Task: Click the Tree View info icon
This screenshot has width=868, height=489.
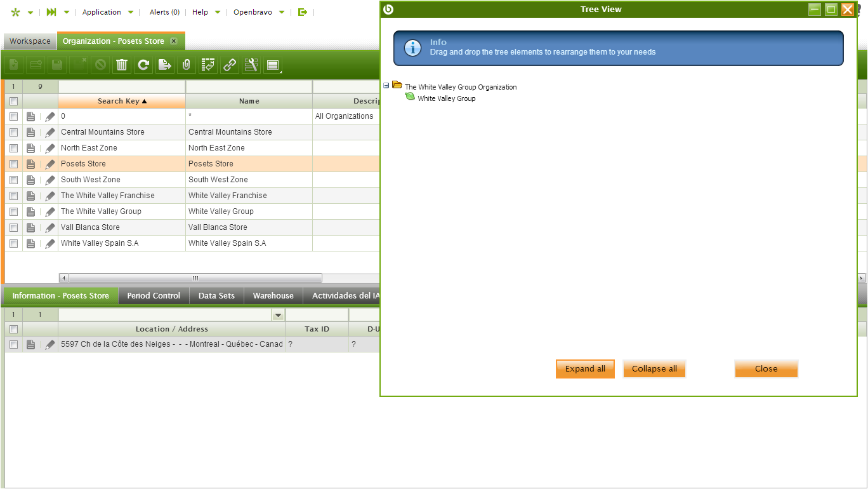Action: (x=413, y=48)
